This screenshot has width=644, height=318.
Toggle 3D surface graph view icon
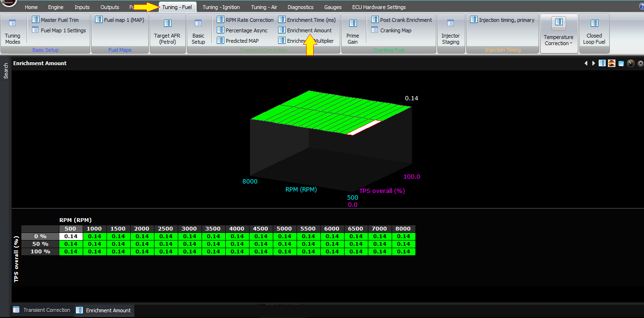pos(612,63)
